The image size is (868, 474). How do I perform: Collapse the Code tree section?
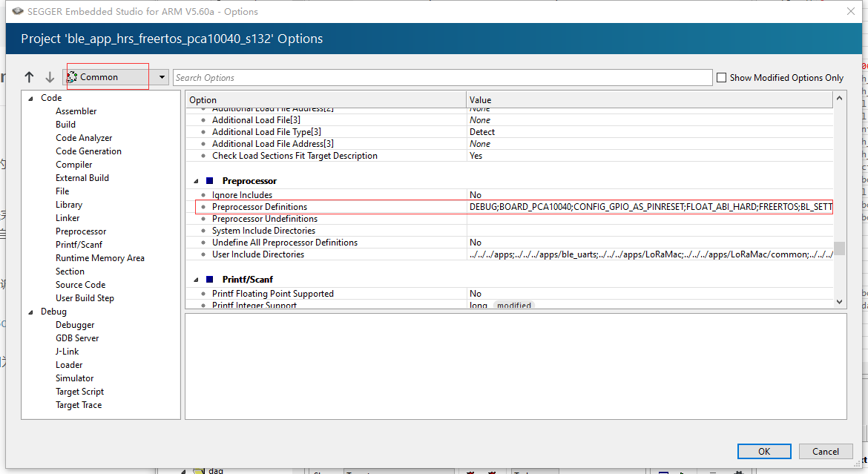(30, 97)
